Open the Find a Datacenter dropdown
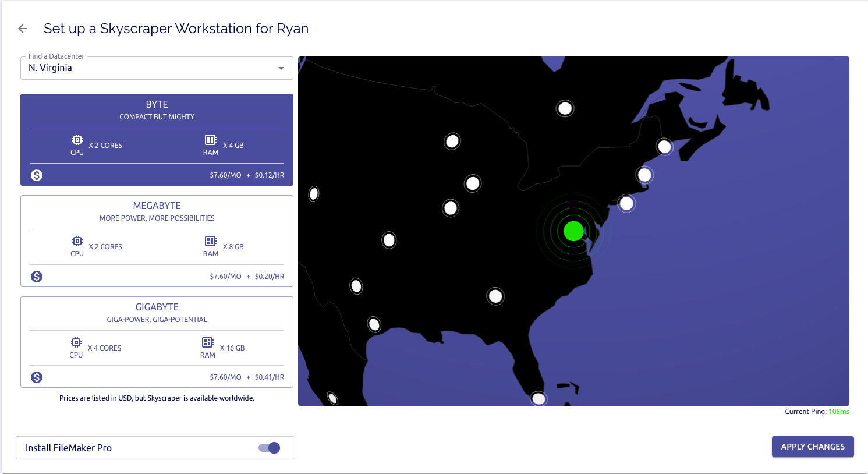The width and height of the screenshot is (868, 474). coord(157,68)
